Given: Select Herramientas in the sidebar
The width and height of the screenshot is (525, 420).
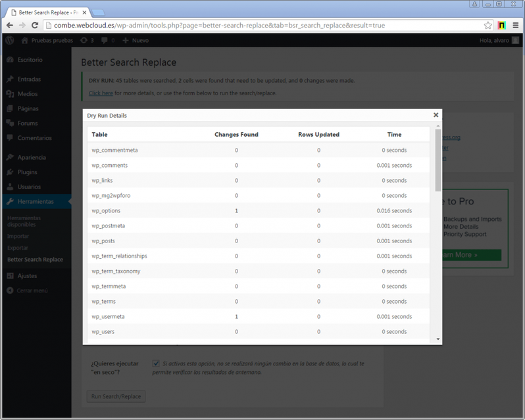Looking at the screenshot, I should click(x=37, y=202).
